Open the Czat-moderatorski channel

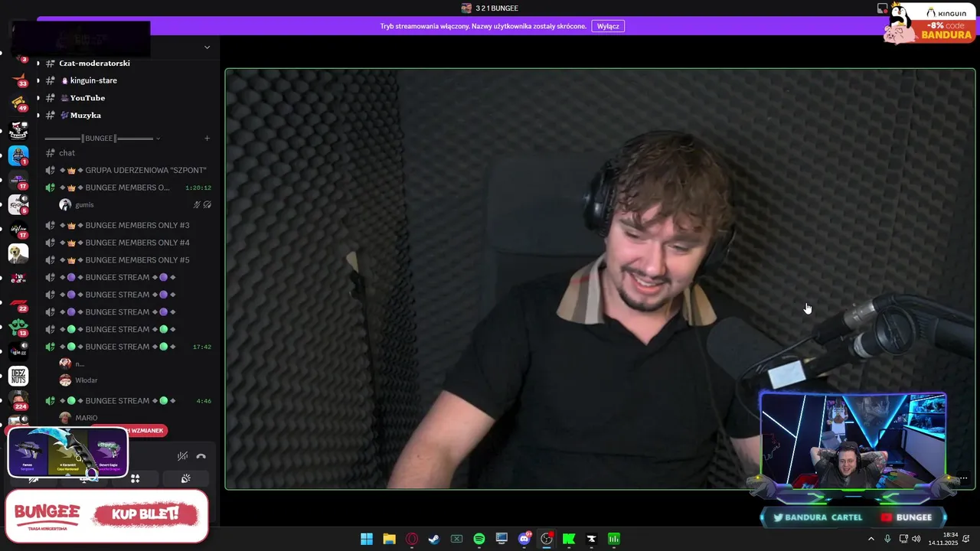[94, 64]
